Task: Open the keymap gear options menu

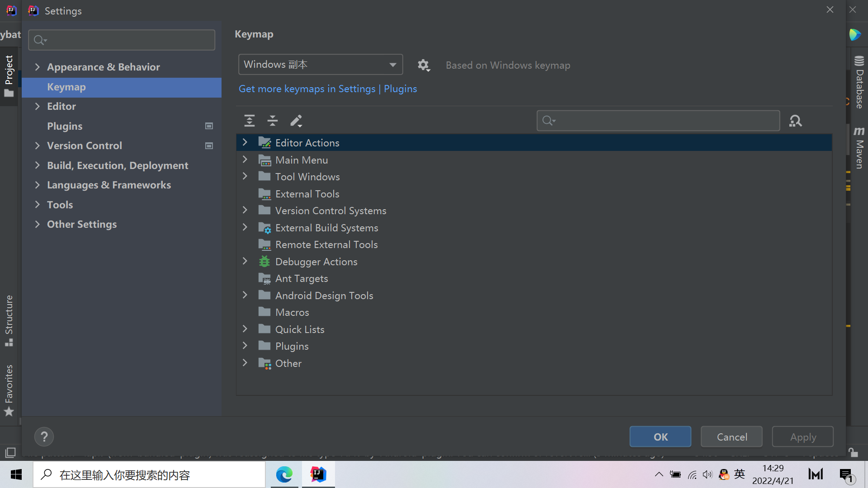Action: (x=423, y=66)
